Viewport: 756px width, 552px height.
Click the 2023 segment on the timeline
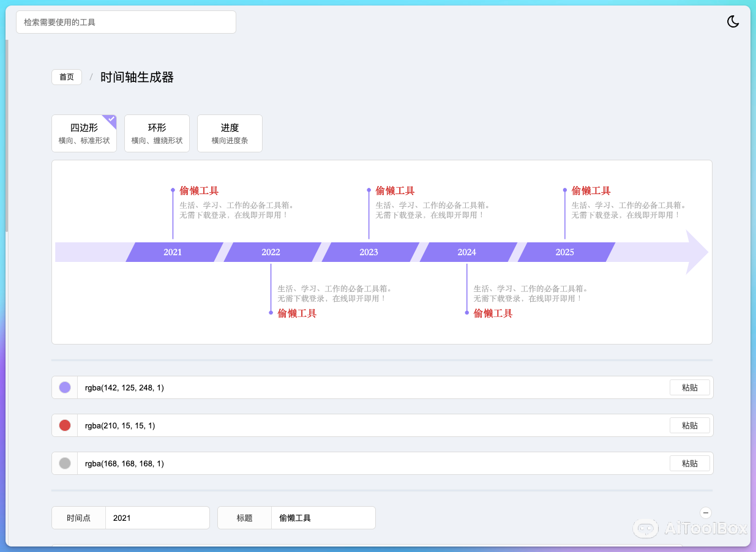pos(369,252)
